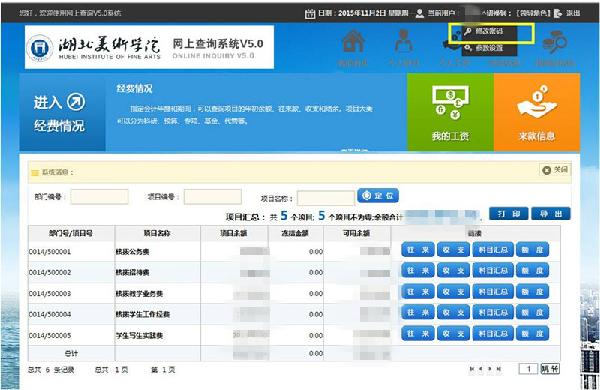The height and width of the screenshot is (390, 600).
Task: Focus the 项目名称 input field
Action: pos(326,198)
